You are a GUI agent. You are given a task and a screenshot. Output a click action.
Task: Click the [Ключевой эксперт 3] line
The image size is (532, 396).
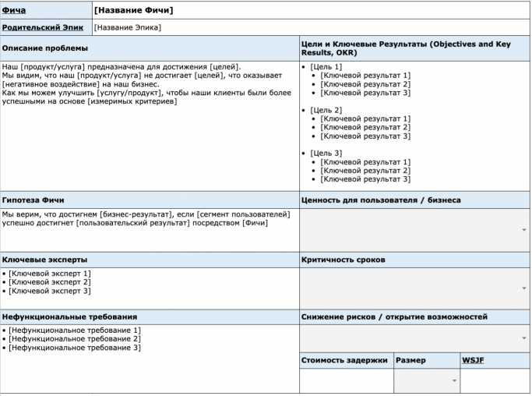tap(50, 291)
